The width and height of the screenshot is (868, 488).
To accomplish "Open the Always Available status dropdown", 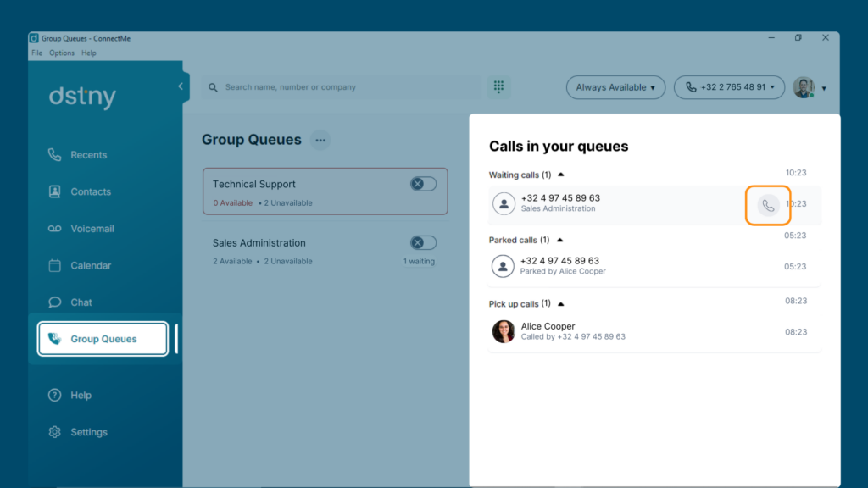I will [615, 87].
